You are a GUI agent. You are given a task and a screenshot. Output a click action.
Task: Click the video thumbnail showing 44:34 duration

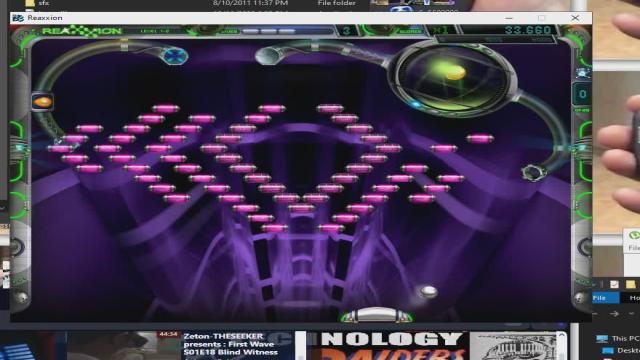[x=123, y=345]
